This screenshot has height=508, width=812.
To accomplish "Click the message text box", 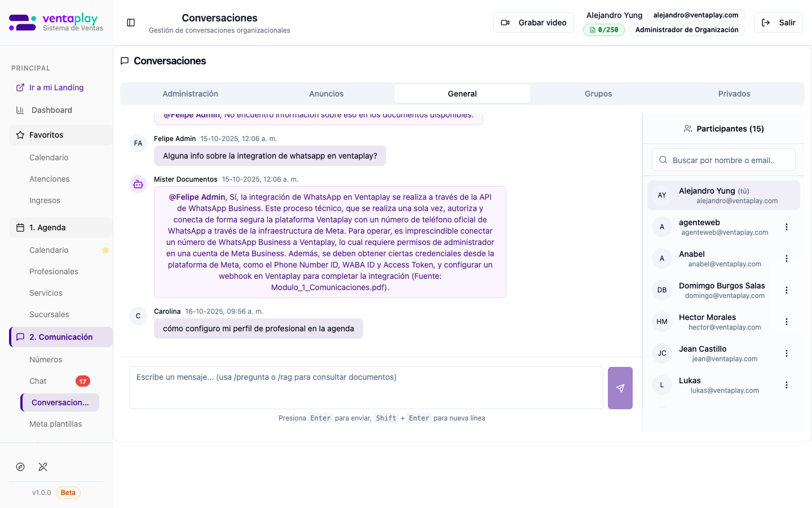I will pyautogui.click(x=366, y=388).
